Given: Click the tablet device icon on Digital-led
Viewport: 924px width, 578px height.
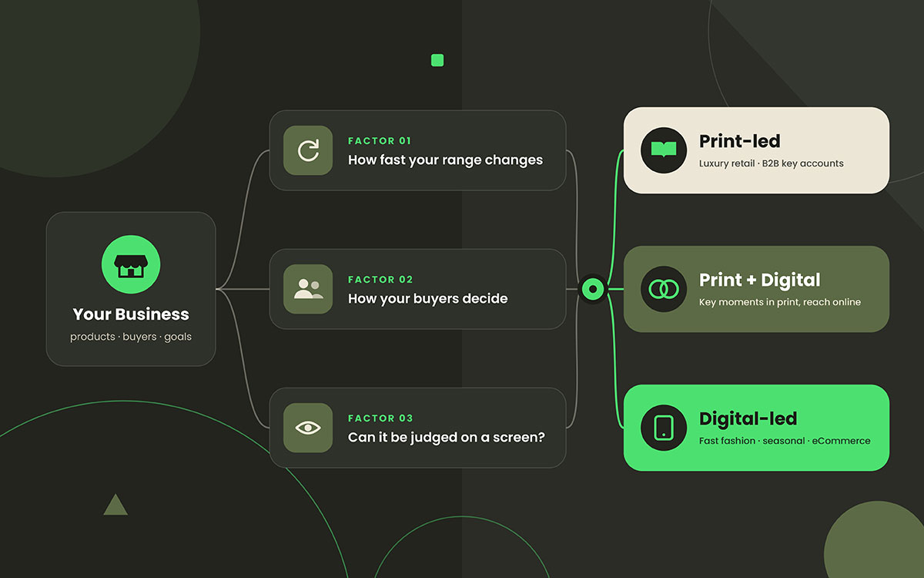Looking at the screenshot, I should click(664, 428).
